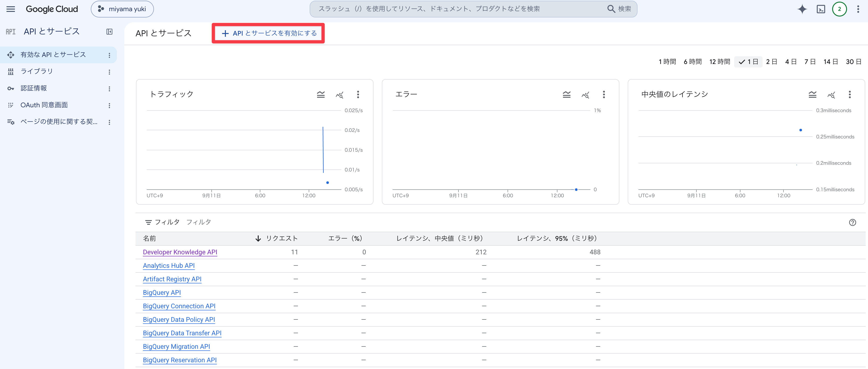868x369 pixels.
Task: Open ライブラリ in the sidebar
Action: coord(37,71)
